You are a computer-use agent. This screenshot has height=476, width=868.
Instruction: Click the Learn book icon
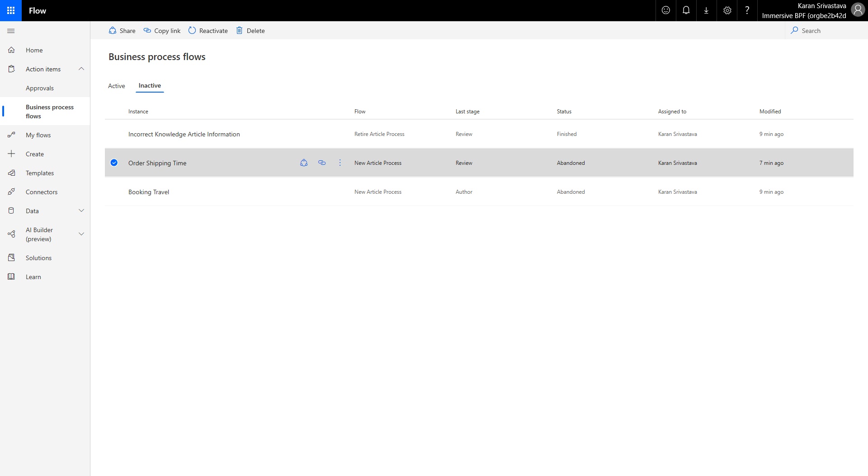click(x=11, y=277)
